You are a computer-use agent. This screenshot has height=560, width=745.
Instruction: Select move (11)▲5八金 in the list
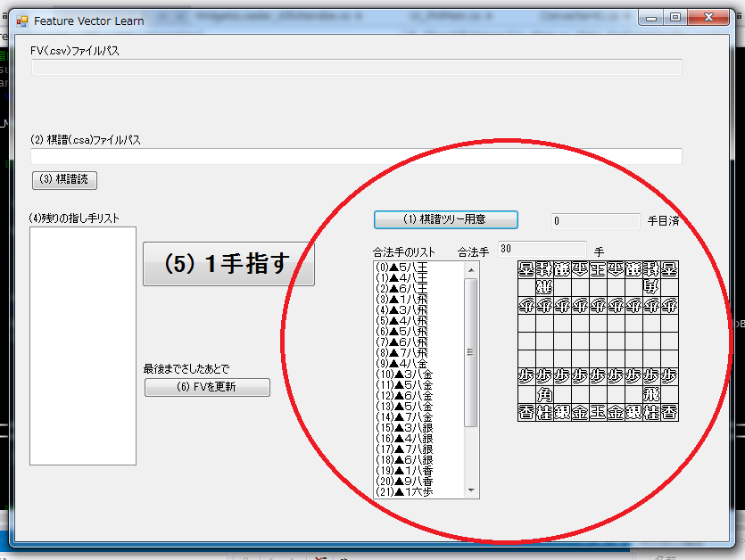pos(404,384)
